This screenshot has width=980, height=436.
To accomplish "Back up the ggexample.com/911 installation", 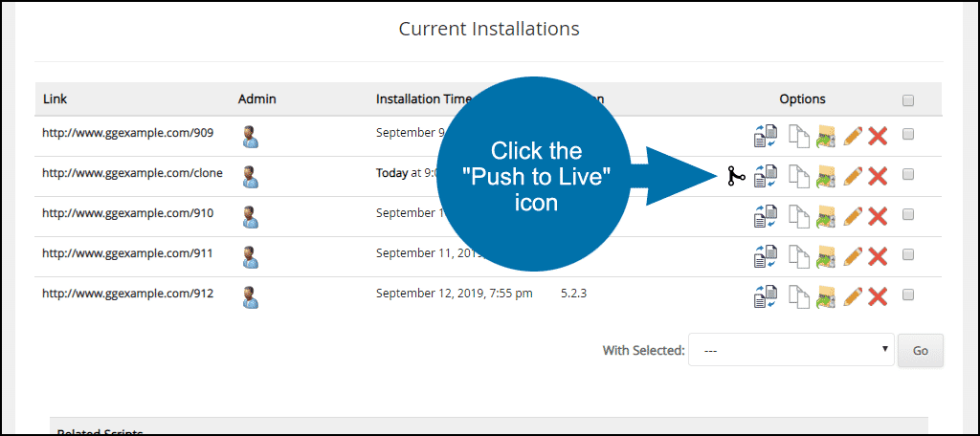I will pos(826,255).
